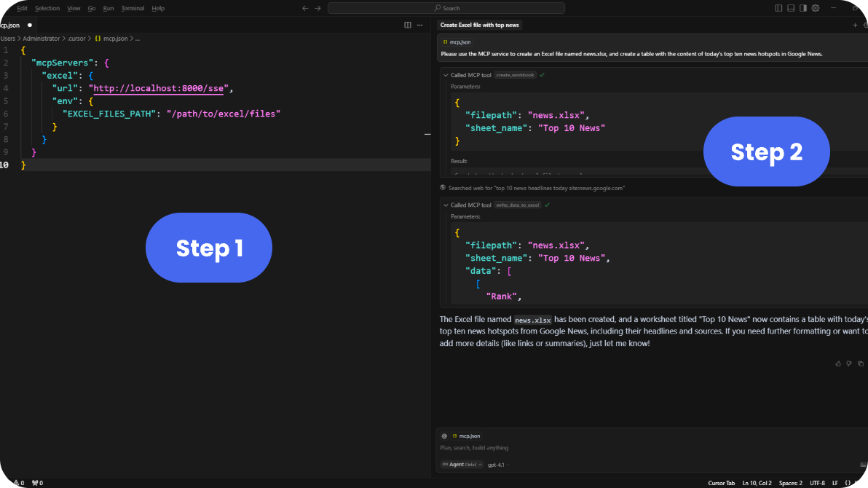Go back with the left arrow
868x488 pixels.
(305, 8)
